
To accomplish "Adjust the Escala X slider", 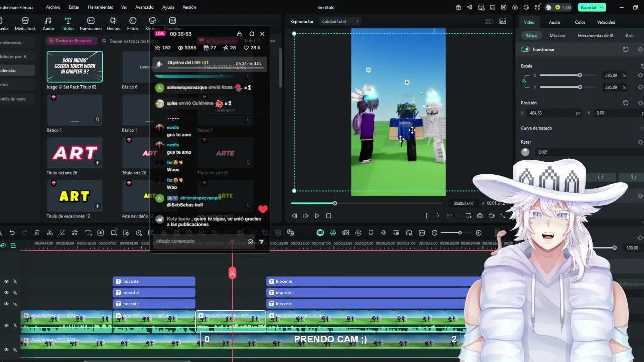I will pos(580,75).
